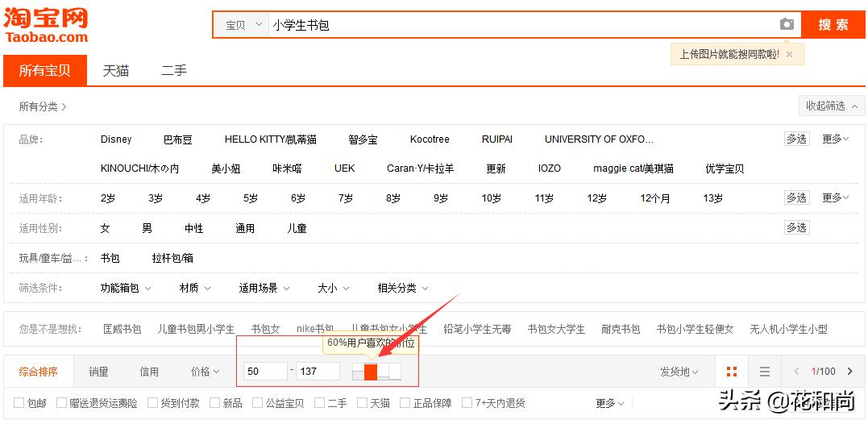Viewport: 868px width, 424px height.
Task: Click the Taobao logo
Action: pyautogui.click(x=46, y=25)
